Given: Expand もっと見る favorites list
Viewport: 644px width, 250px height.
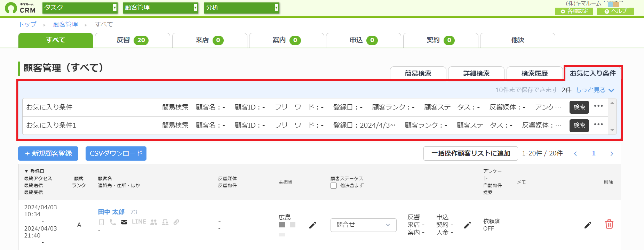Looking at the screenshot, I should click(595, 90).
